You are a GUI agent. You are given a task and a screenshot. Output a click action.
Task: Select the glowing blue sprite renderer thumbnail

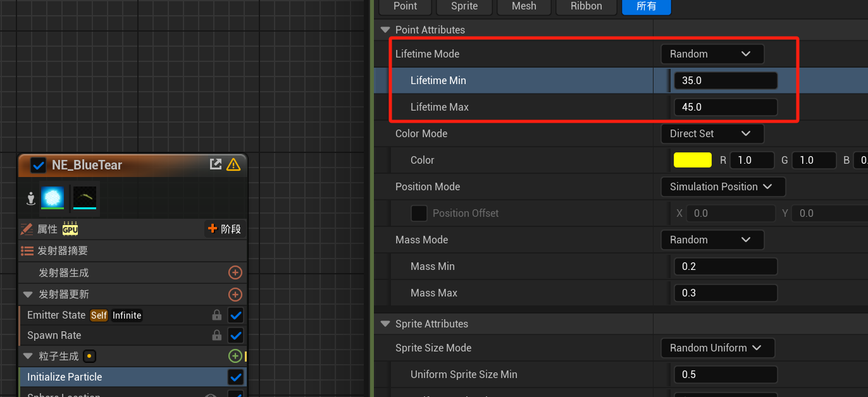(53, 198)
